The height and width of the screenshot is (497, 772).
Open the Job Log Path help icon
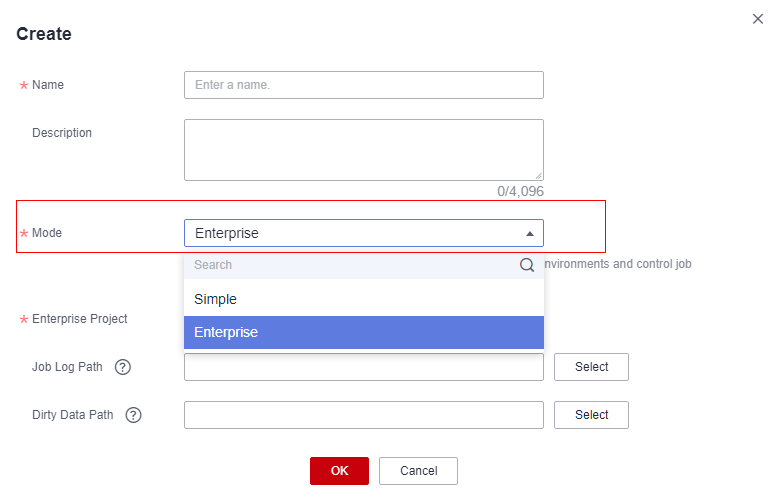pos(123,367)
